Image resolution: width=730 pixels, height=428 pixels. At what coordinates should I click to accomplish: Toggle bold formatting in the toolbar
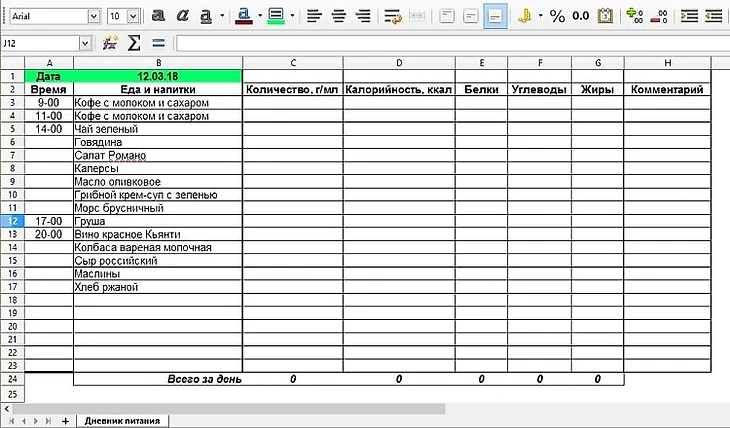pos(158,16)
